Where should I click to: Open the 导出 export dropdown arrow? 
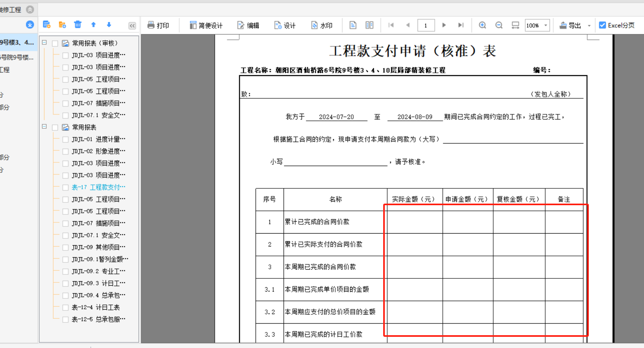pos(589,26)
